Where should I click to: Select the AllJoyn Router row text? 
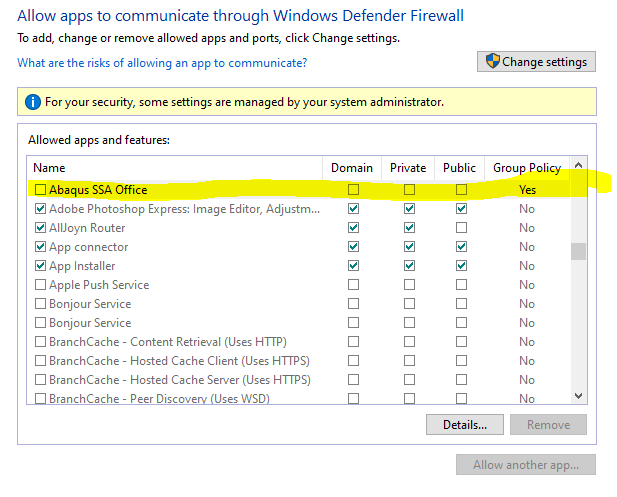[87, 228]
